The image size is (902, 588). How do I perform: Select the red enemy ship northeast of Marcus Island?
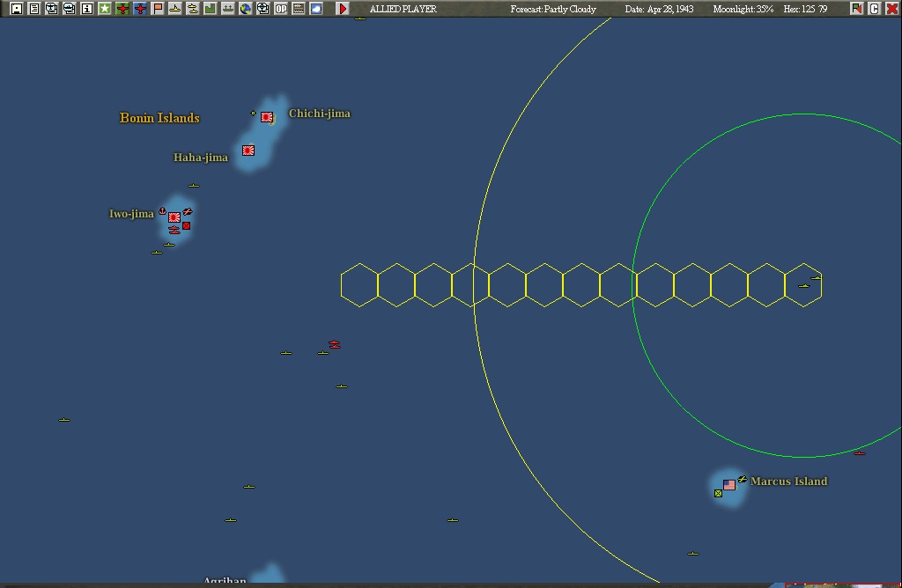coord(860,453)
